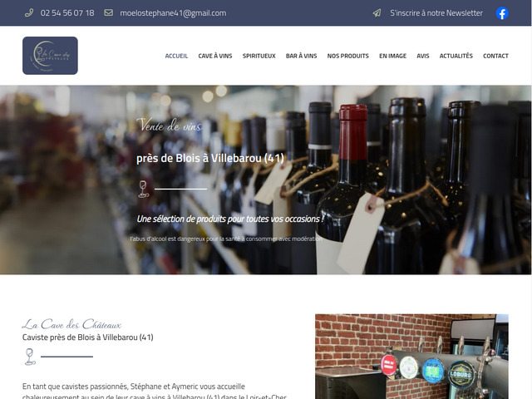Open Nos produits menu item
This screenshot has width=532, height=399.
point(347,56)
